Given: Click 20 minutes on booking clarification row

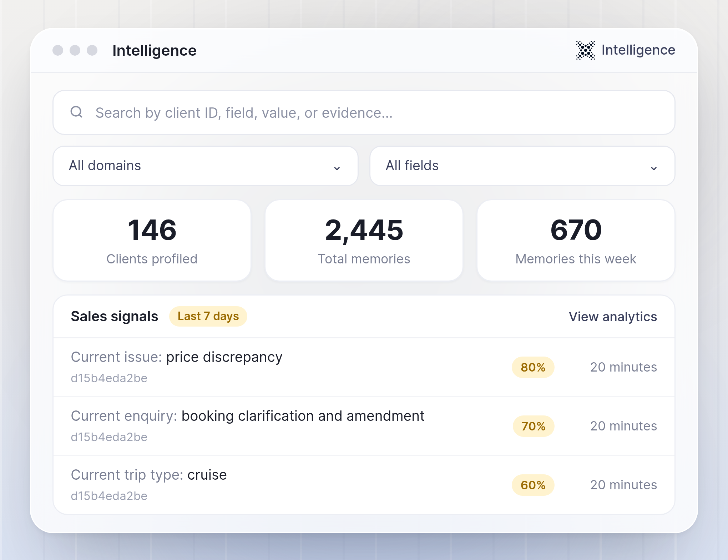Looking at the screenshot, I should [623, 426].
